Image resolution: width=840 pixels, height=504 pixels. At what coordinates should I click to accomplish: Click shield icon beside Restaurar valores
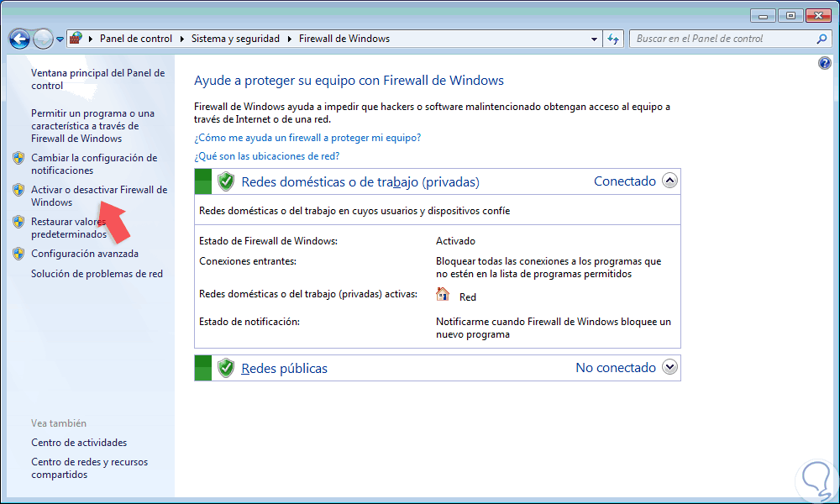point(18,222)
